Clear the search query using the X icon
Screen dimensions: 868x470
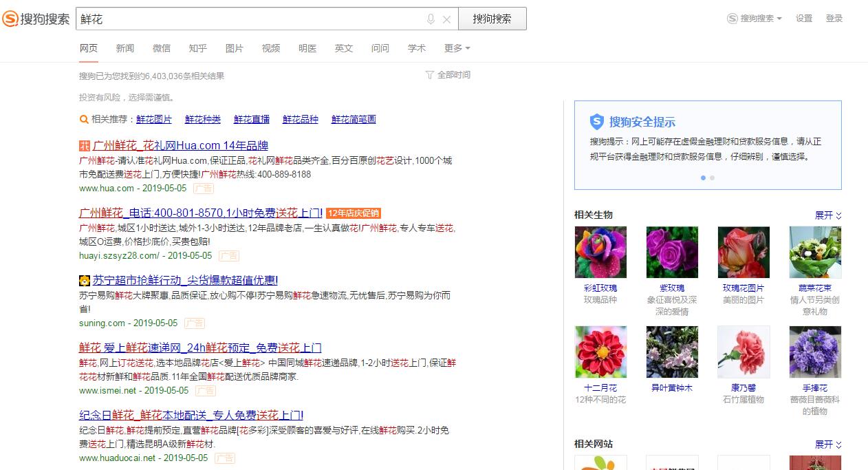(446, 19)
